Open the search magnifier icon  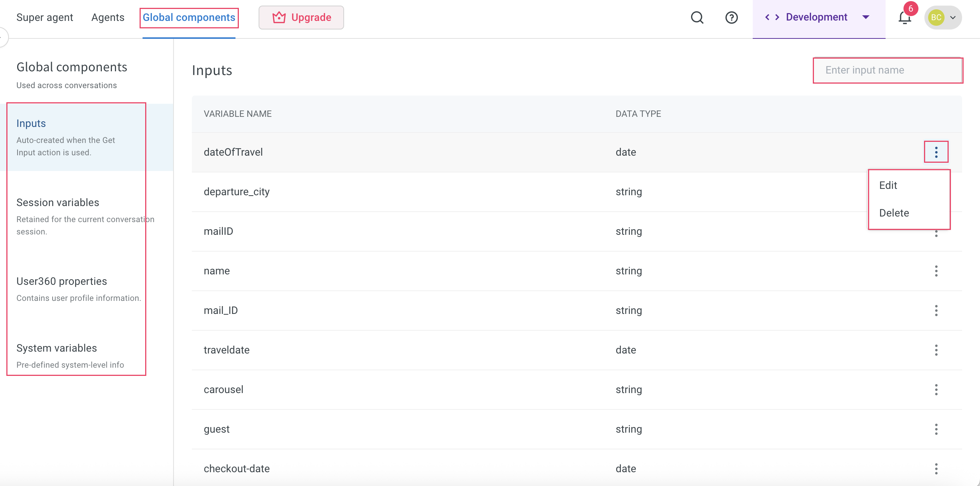697,18
